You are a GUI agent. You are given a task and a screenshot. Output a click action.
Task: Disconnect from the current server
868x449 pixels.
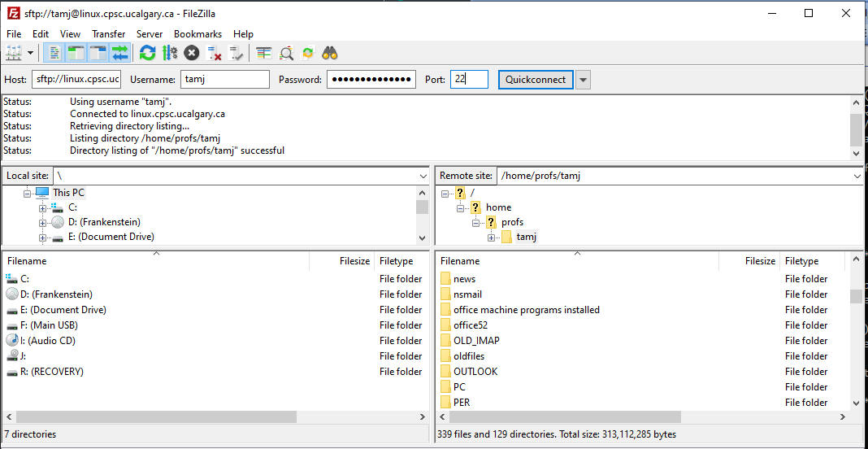215,53
